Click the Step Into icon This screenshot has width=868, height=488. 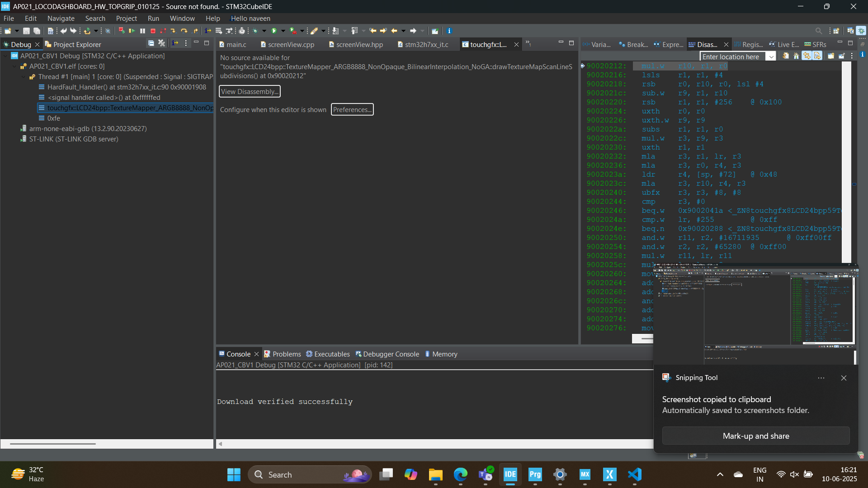point(173,31)
